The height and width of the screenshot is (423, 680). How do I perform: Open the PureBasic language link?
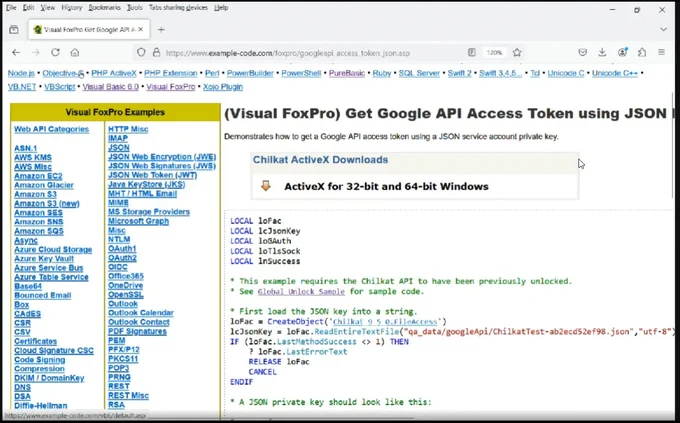point(347,73)
